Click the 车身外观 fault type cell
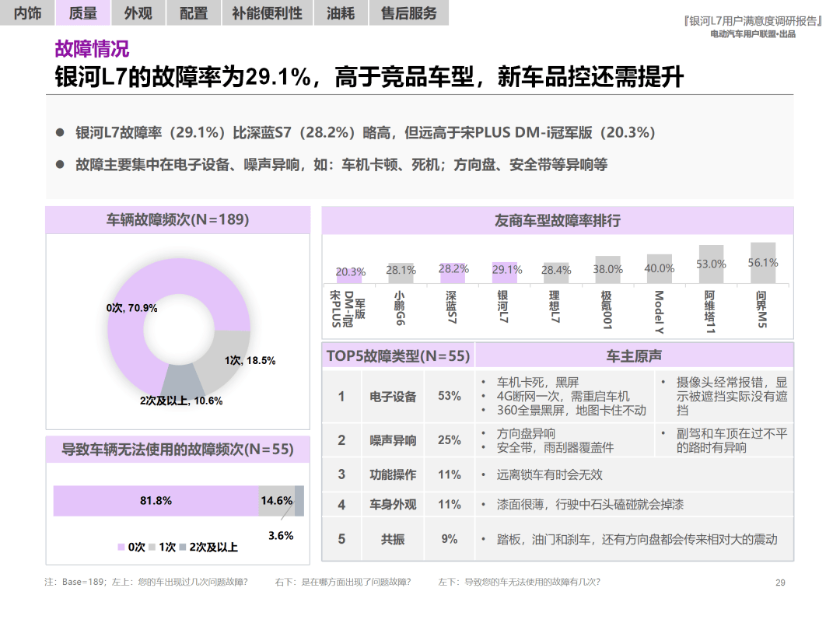This screenshot has height=630, width=840. pos(393,505)
